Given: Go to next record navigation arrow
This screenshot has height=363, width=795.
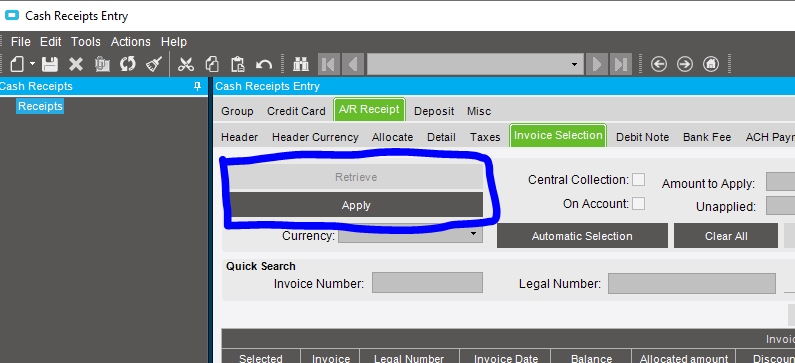Looking at the screenshot, I should point(597,64).
